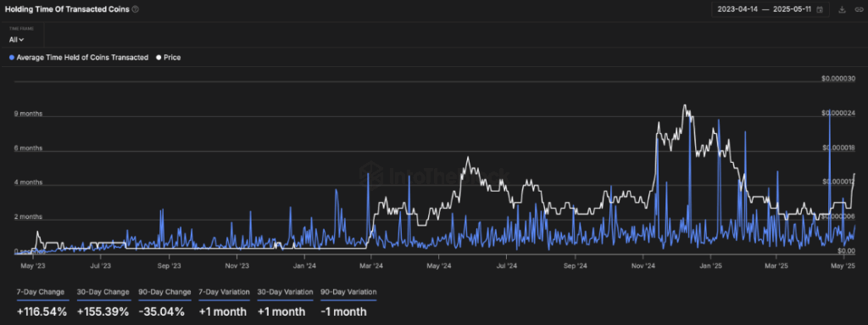Click the chevron next to All

pyautogui.click(x=21, y=40)
